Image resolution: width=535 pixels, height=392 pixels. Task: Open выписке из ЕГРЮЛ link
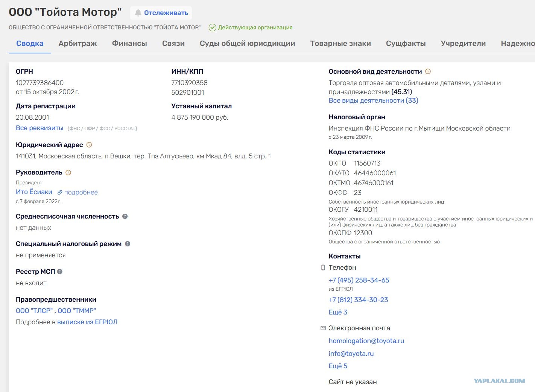87,322
